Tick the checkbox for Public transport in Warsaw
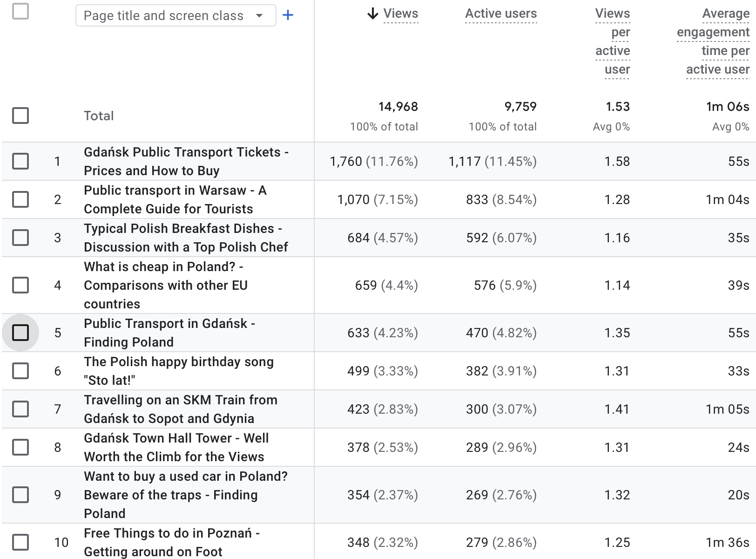756x559 pixels. click(20, 199)
